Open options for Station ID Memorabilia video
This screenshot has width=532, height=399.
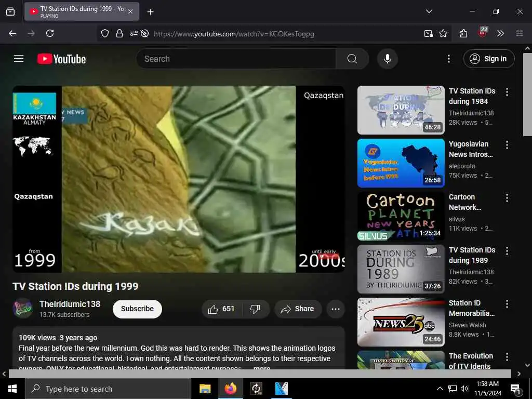(x=507, y=304)
